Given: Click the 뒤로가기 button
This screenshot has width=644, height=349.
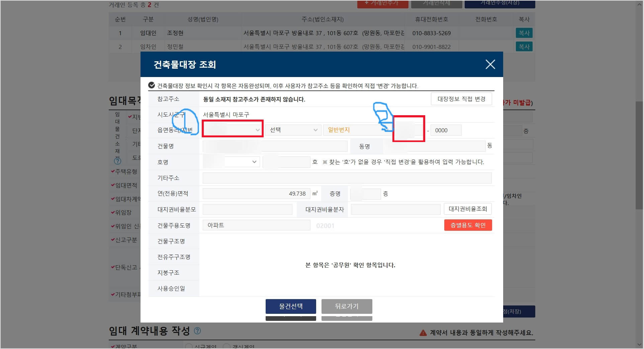Looking at the screenshot, I should coord(347,306).
